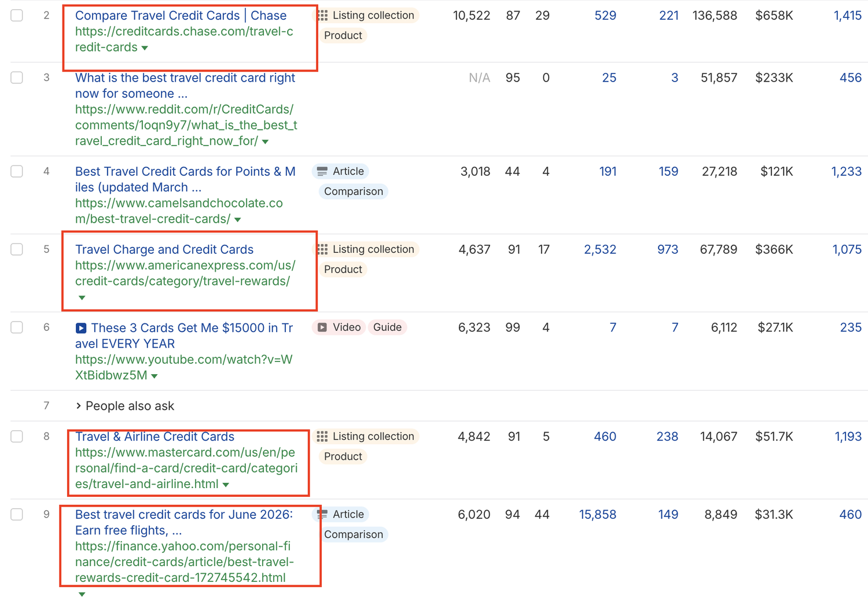
Task: Open the 149 value in the Yahoo row
Action: click(668, 515)
